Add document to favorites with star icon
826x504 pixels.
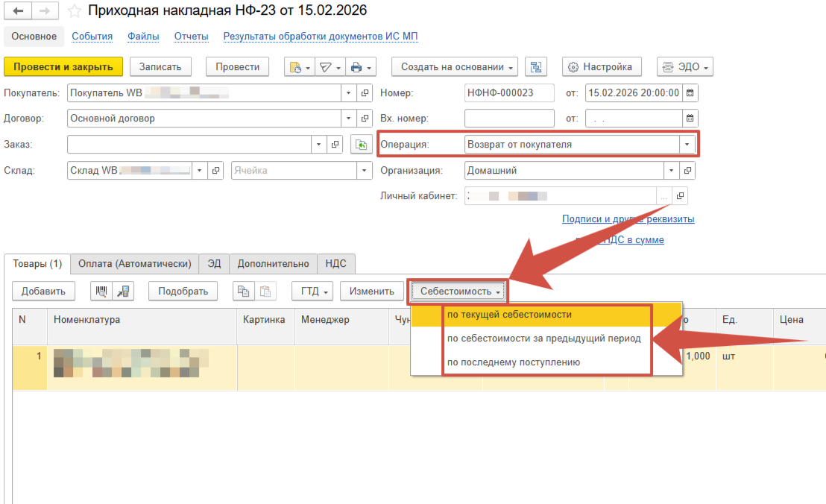74,11
